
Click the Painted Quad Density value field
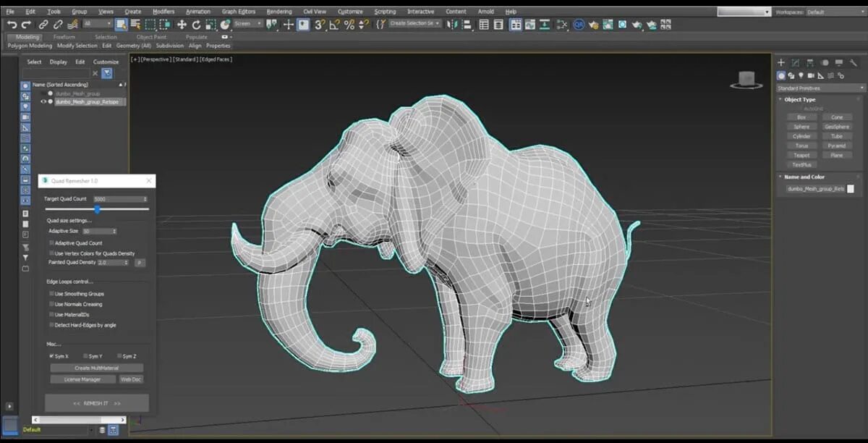pos(111,263)
